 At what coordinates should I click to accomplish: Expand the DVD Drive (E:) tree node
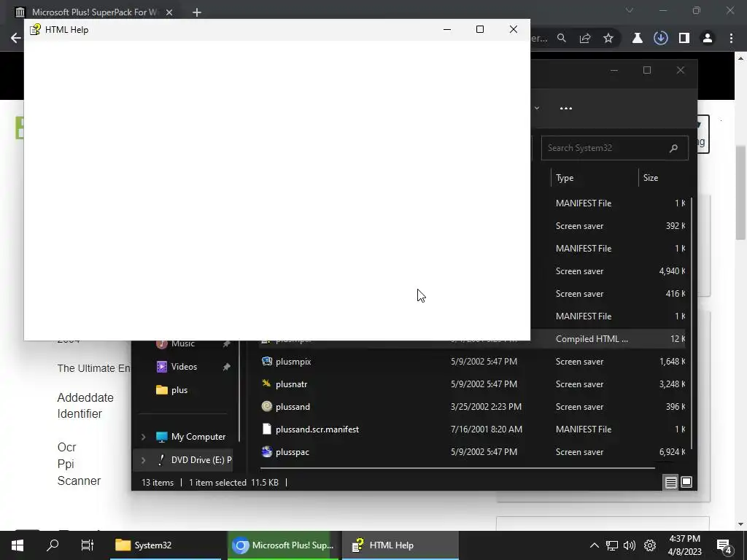[x=144, y=460]
